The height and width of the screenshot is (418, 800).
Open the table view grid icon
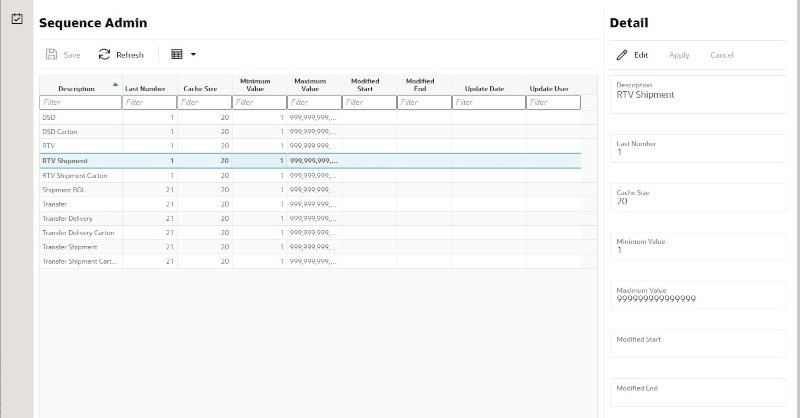177,54
